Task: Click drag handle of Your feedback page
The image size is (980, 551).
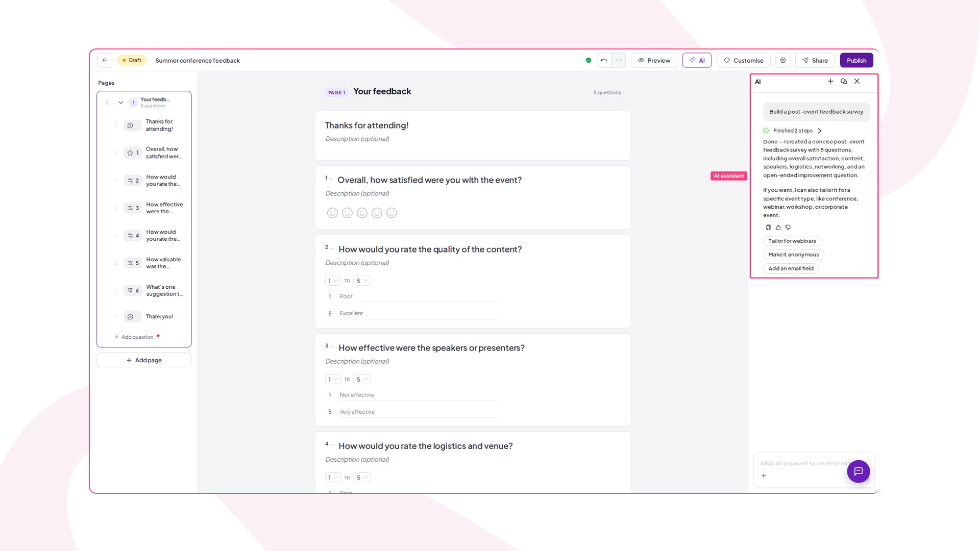Action: tap(107, 103)
